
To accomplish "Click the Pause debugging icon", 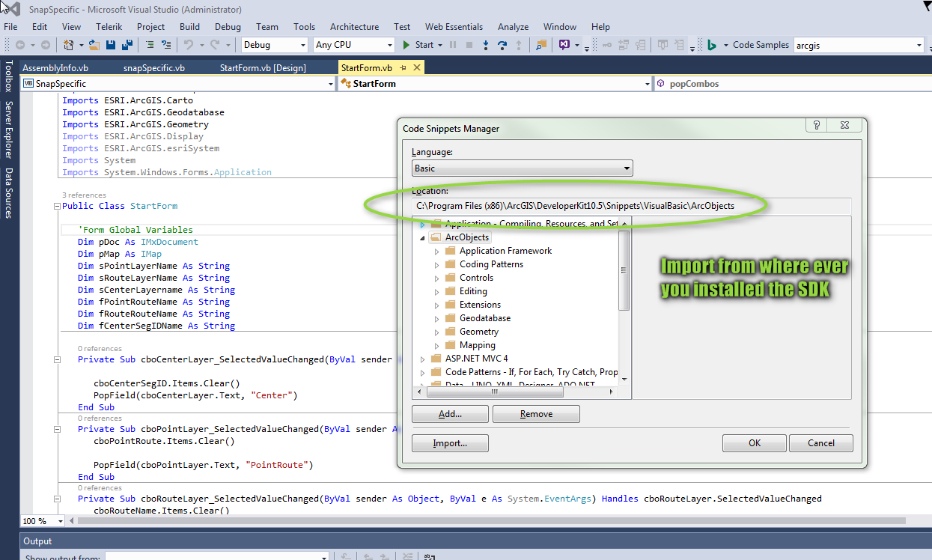I will click(453, 45).
